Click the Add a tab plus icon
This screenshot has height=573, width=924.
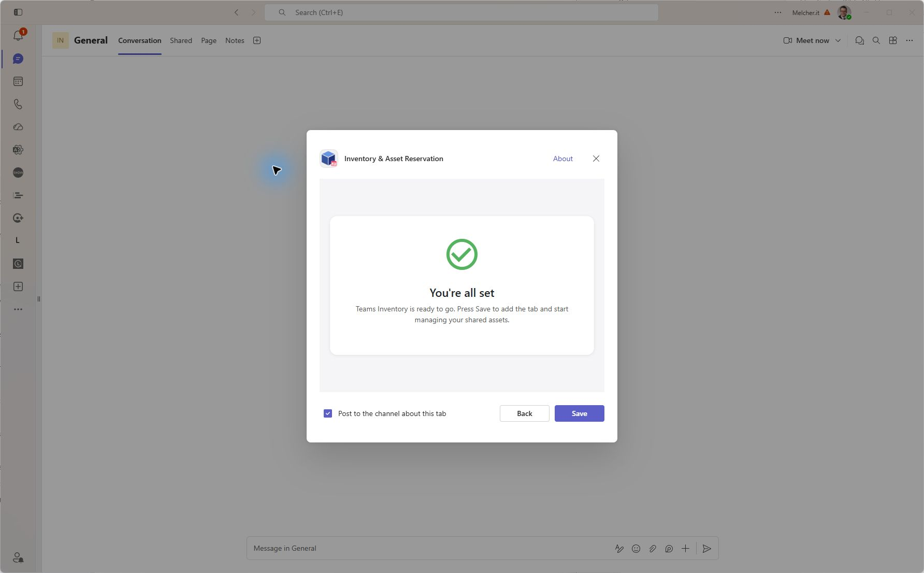pyautogui.click(x=257, y=40)
